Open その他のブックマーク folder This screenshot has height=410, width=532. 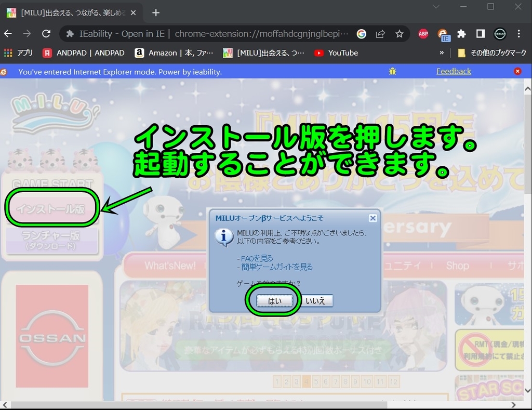point(492,53)
